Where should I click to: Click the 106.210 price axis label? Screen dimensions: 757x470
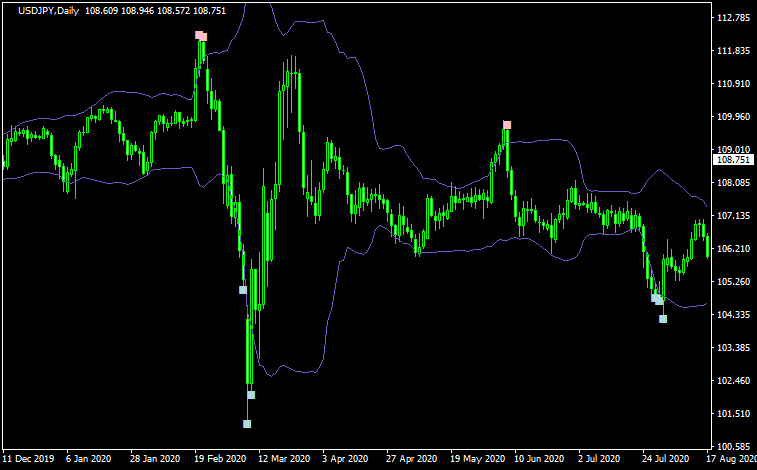tap(733, 249)
